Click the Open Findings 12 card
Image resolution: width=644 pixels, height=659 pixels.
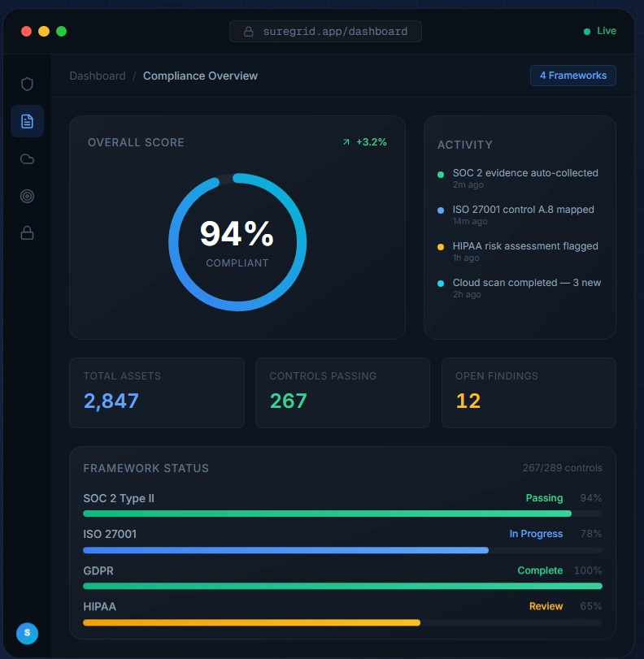pos(529,393)
